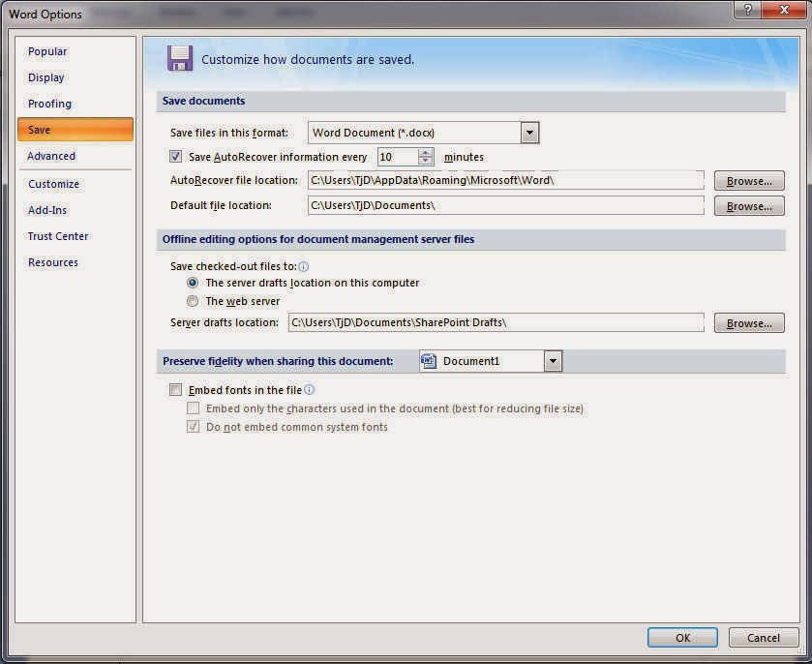Viewport: 812px width, 664px height.
Task: Open the Document1 fidelity dropdown
Action: (x=553, y=360)
